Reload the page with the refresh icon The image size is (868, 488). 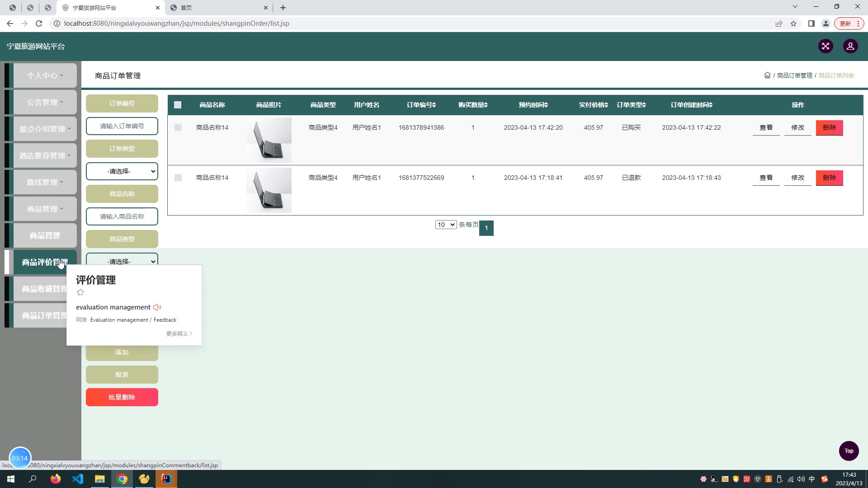[x=39, y=23]
